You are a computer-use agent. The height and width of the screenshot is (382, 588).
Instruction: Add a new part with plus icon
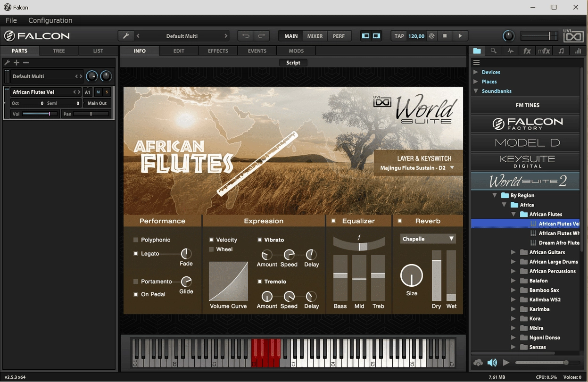coord(17,62)
